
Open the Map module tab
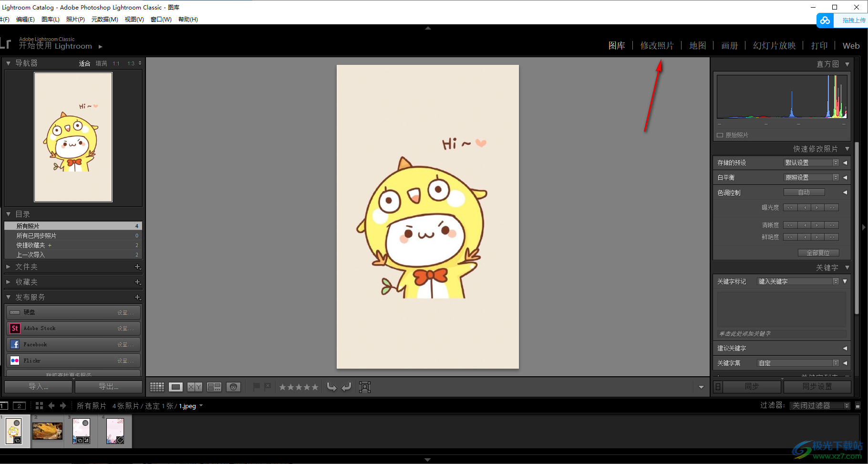click(698, 46)
